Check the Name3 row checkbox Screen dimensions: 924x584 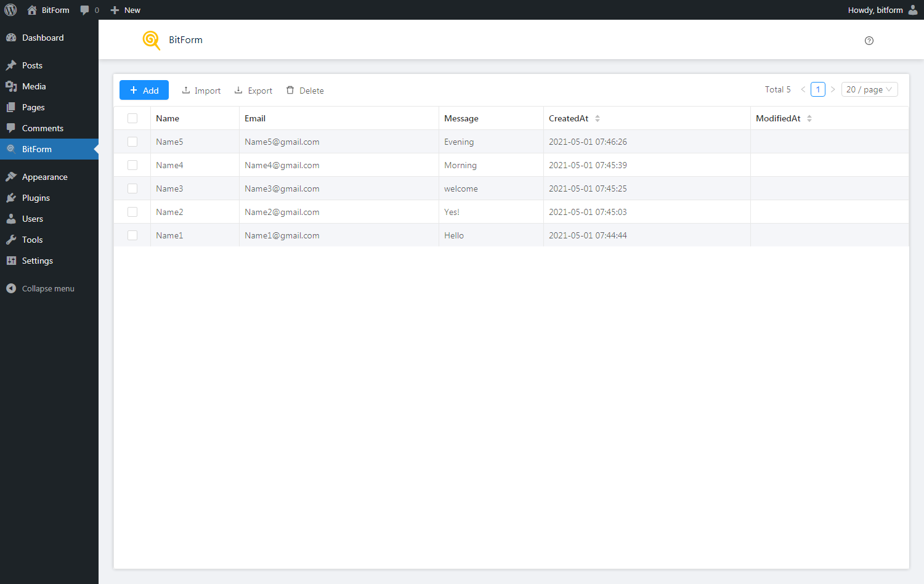pos(132,189)
